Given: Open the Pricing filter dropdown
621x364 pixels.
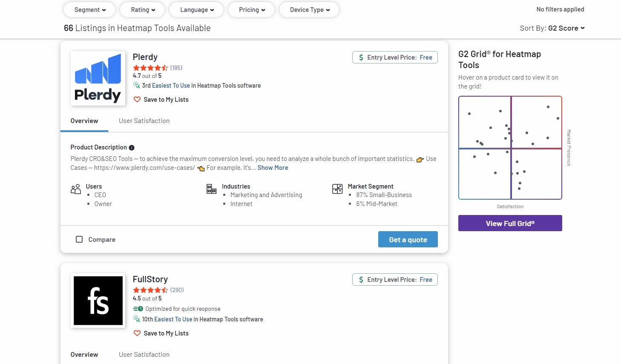Looking at the screenshot, I should (252, 10).
